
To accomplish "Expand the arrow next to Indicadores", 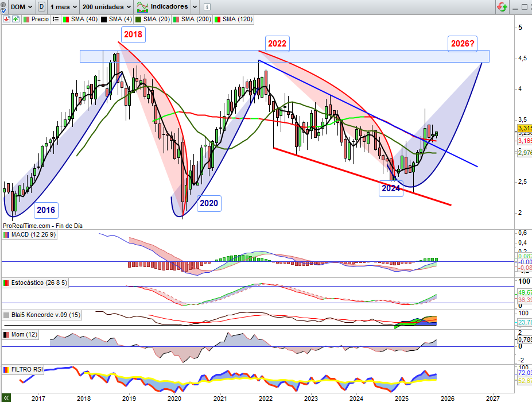I will [195, 7].
